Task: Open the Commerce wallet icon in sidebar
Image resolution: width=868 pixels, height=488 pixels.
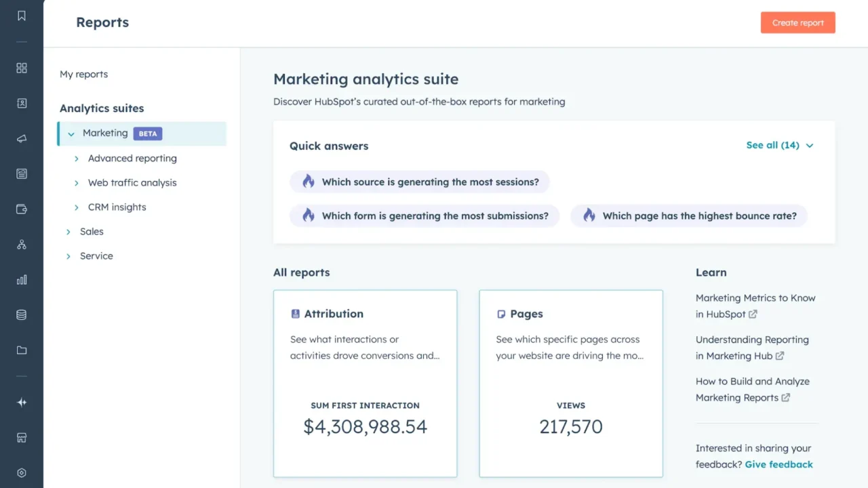Action: point(22,209)
